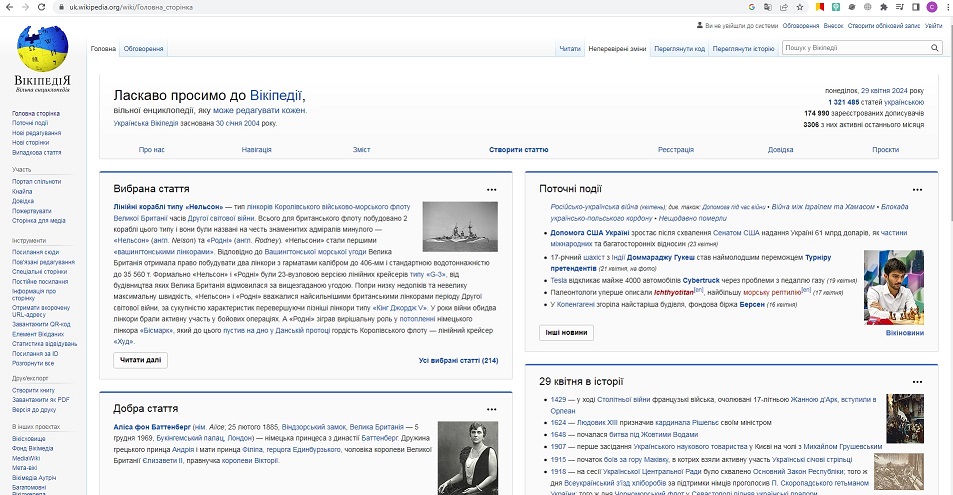The height and width of the screenshot is (495, 953).
Task: Open the Joan of Arc painting thumbnail
Action: (x=904, y=419)
